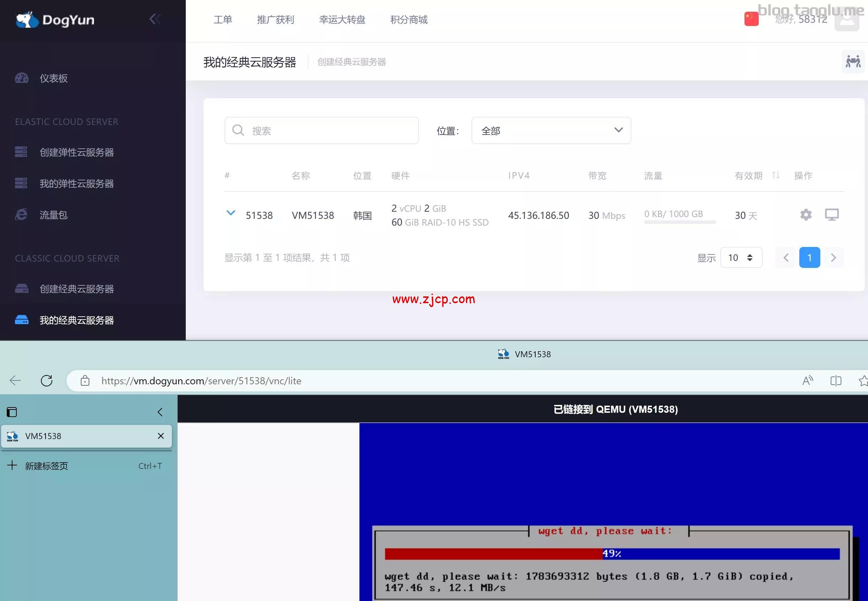
Task: Open 积分商城 in top navigation
Action: pyautogui.click(x=409, y=20)
